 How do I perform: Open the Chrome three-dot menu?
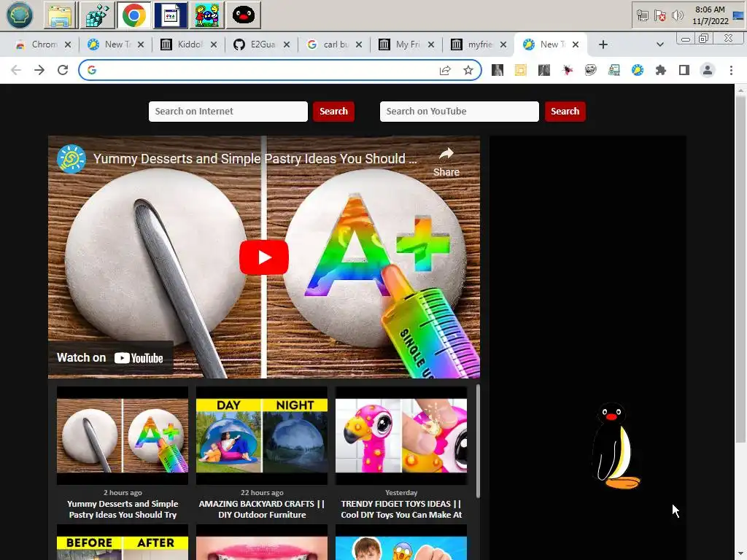pyautogui.click(x=731, y=71)
